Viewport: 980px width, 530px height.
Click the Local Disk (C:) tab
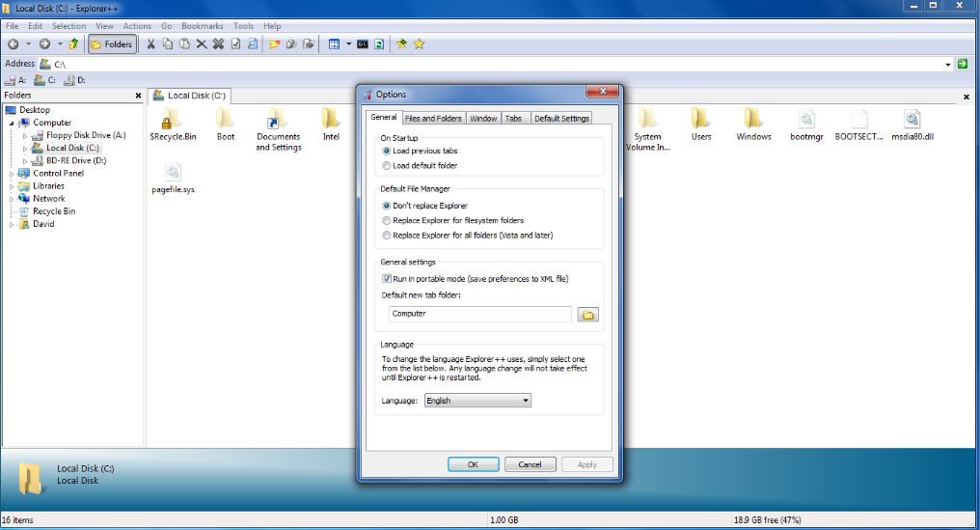190,96
